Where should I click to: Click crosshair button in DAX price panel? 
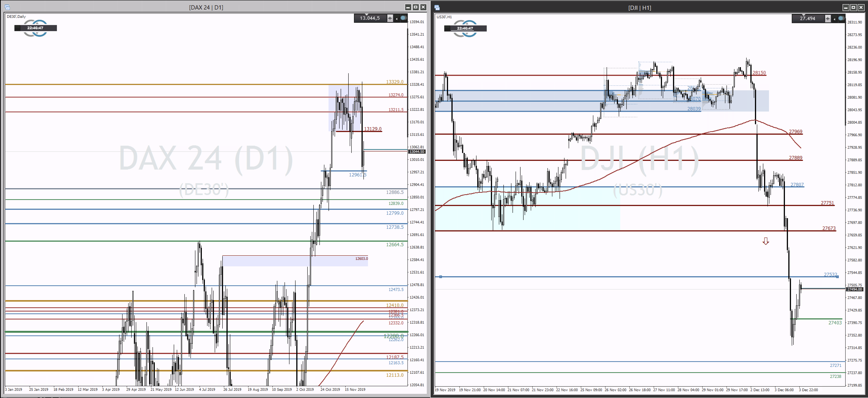pos(390,18)
